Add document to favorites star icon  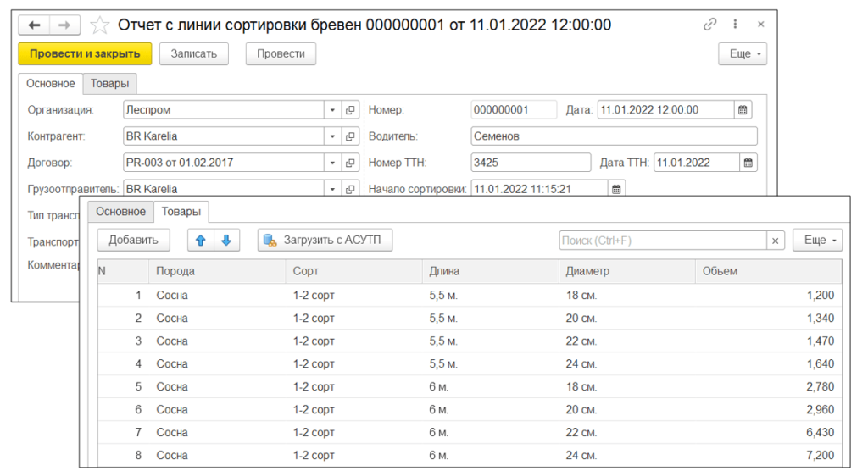pyautogui.click(x=99, y=25)
